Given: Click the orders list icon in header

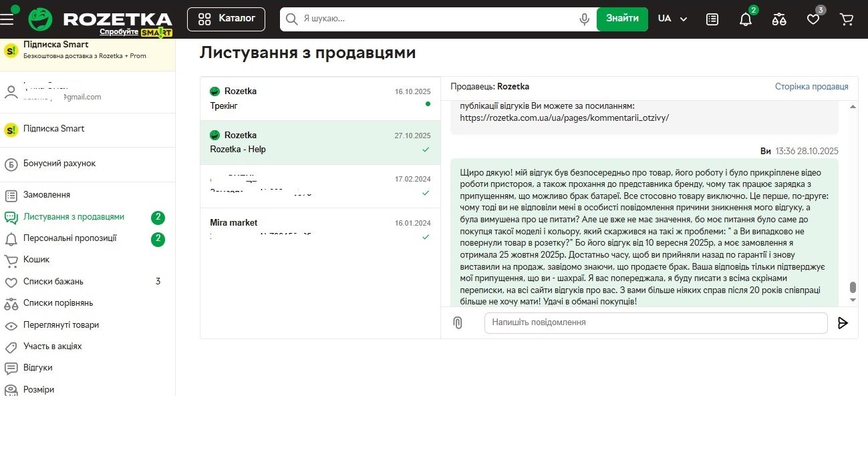Looking at the screenshot, I should pyautogui.click(x=712, y=19).
